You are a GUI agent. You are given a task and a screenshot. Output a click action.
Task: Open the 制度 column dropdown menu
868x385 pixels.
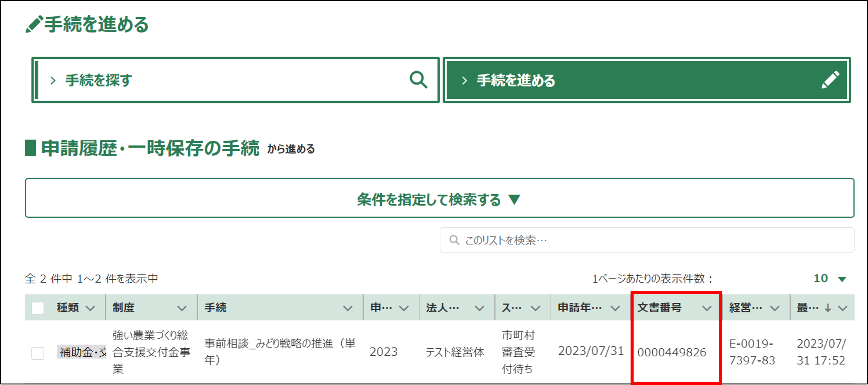pyautogui.click(x=182, y=308)
